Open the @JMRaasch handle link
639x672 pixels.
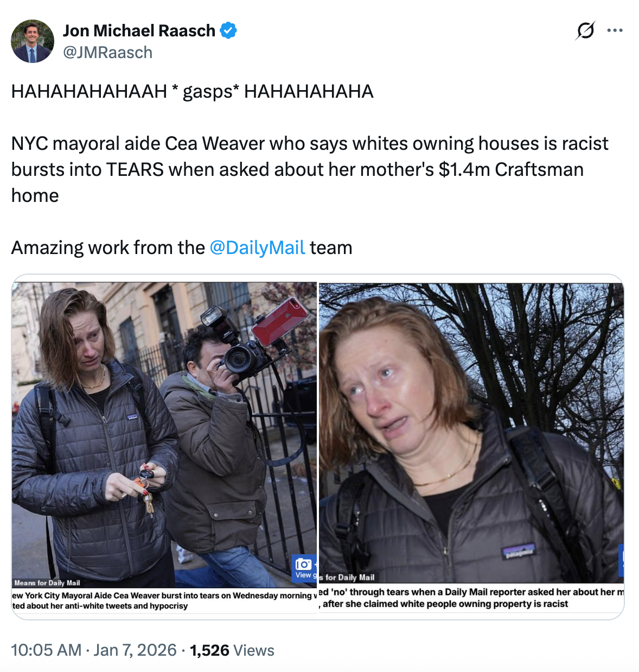point(107,52)
